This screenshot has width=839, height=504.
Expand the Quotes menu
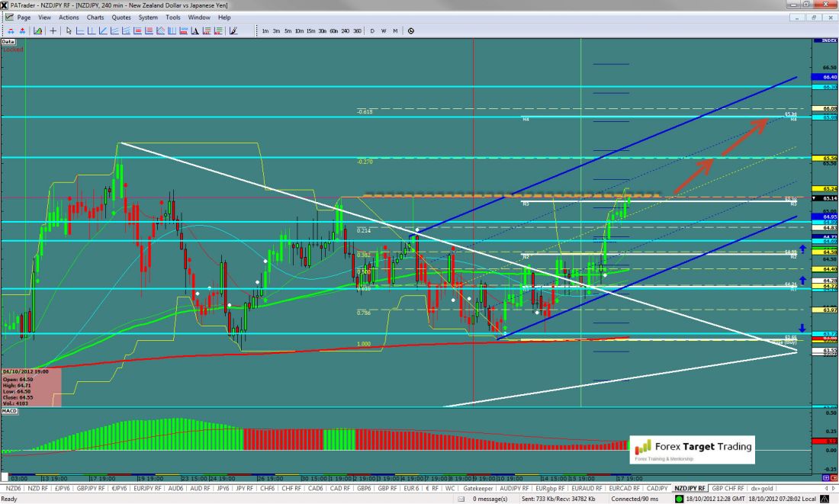point(121,17)
